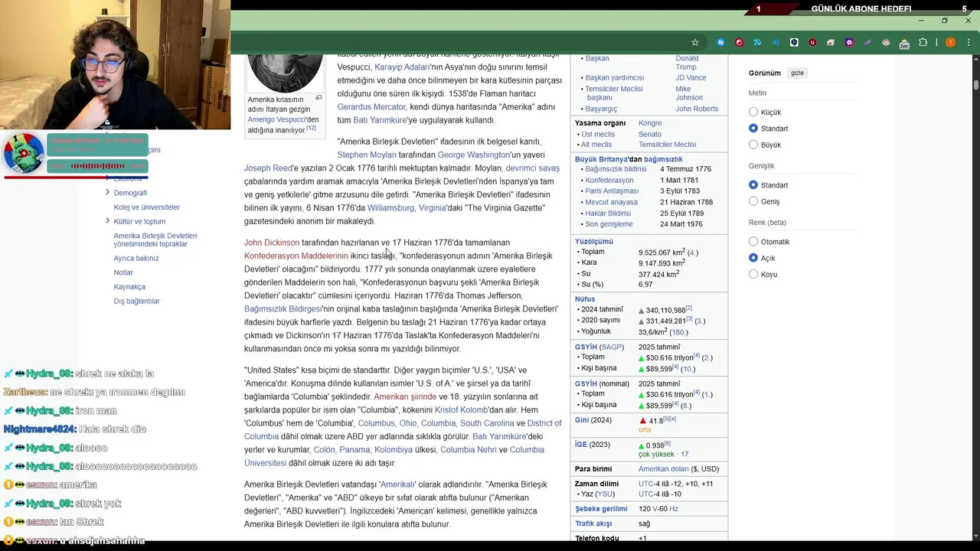Viewport: 980px width, 551px height.
Task: Switch color mode to Koyu
Action: (753, 274)
